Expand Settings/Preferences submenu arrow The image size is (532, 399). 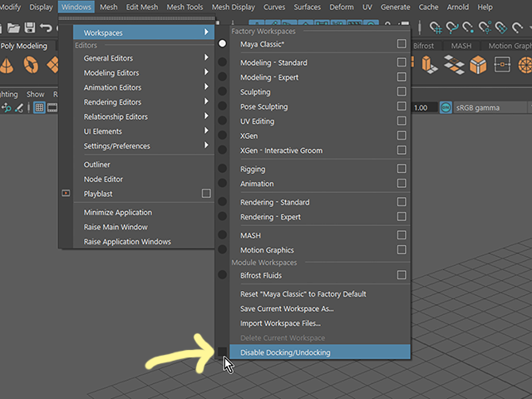coord(206,145)
